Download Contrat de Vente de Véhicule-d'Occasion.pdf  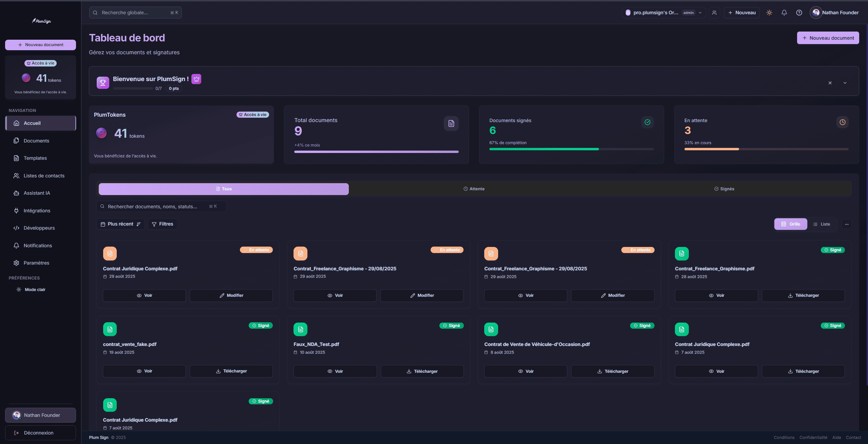click(x=612, y=371)
